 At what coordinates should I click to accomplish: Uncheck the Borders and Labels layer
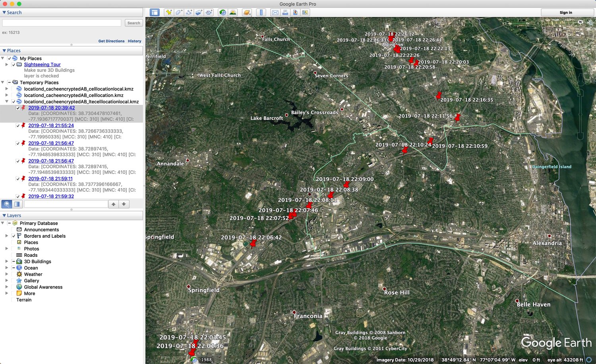tap(14, 236)
